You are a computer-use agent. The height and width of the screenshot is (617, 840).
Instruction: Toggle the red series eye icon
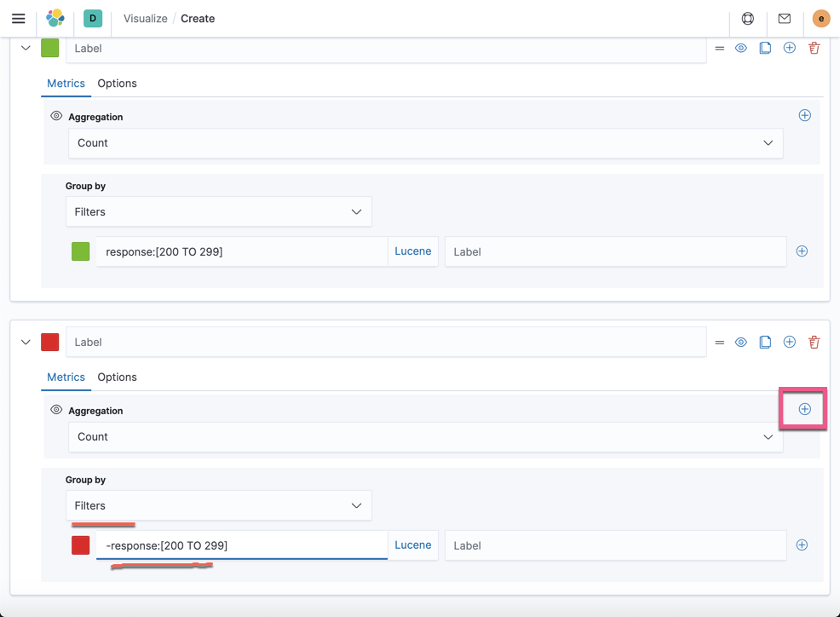tap(740, 341)
